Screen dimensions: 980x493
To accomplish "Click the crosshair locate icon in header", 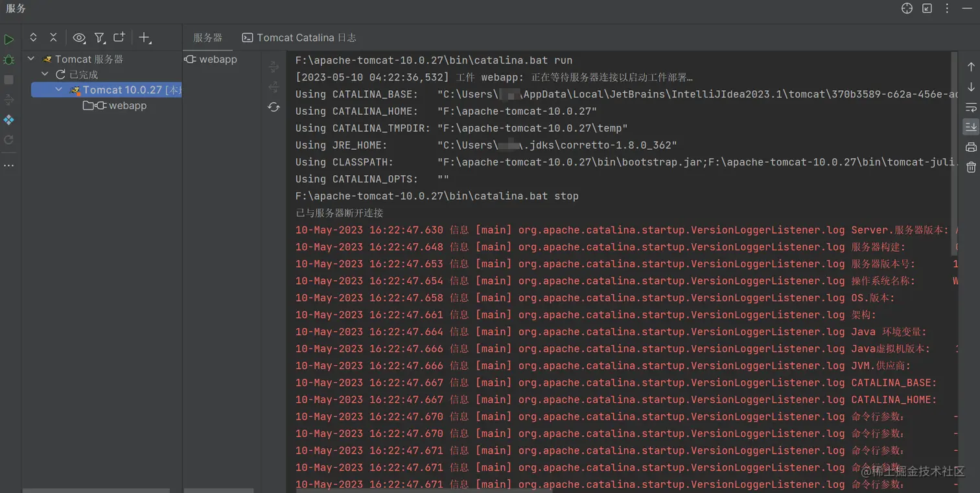I will tap(907, 8).
